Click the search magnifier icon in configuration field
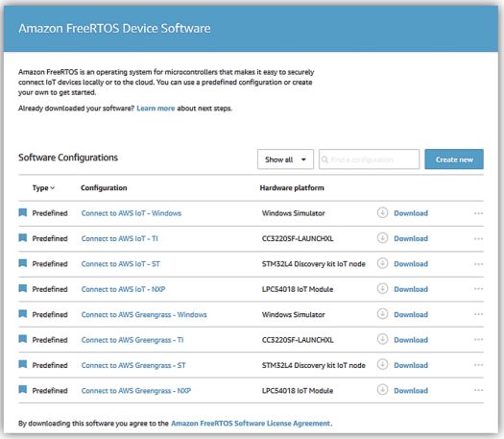504x439 pixels. pyautogui.click(x=324, y=159)
